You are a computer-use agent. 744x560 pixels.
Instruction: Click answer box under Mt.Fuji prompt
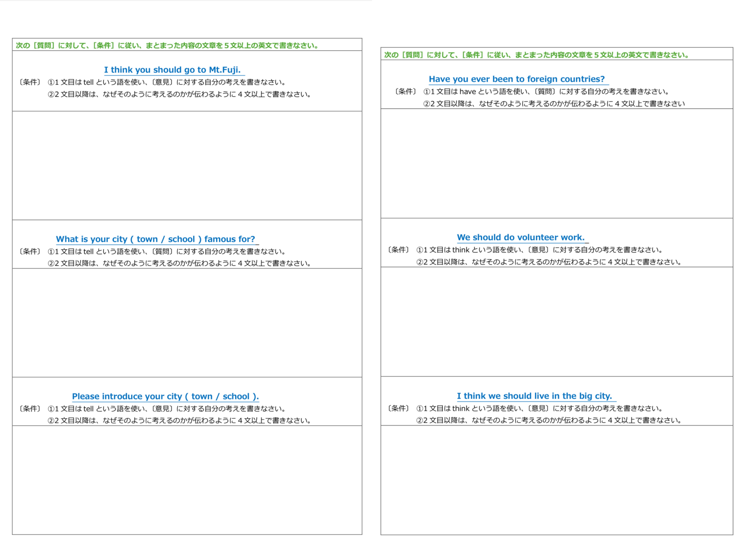(x=187, y=165)
